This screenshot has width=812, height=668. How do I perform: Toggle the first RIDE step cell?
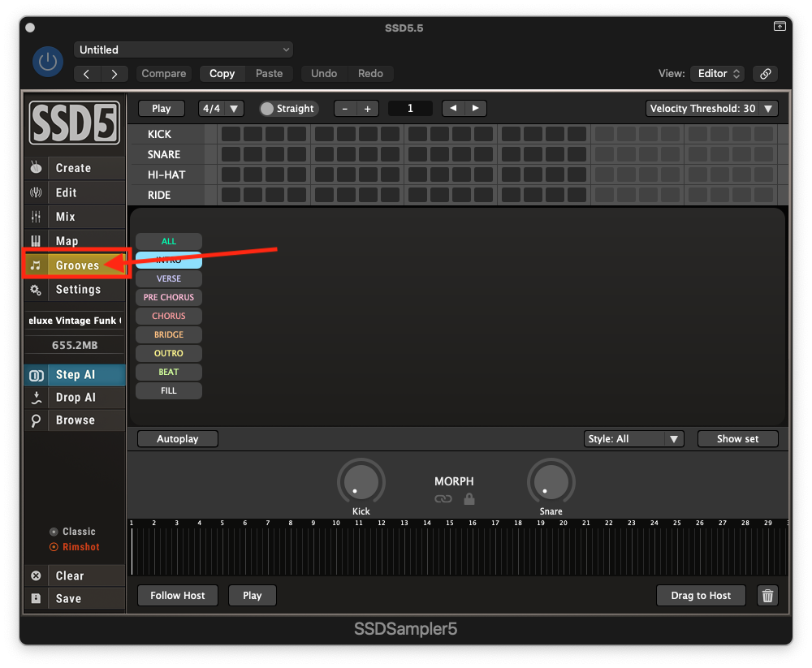point(231,195)
